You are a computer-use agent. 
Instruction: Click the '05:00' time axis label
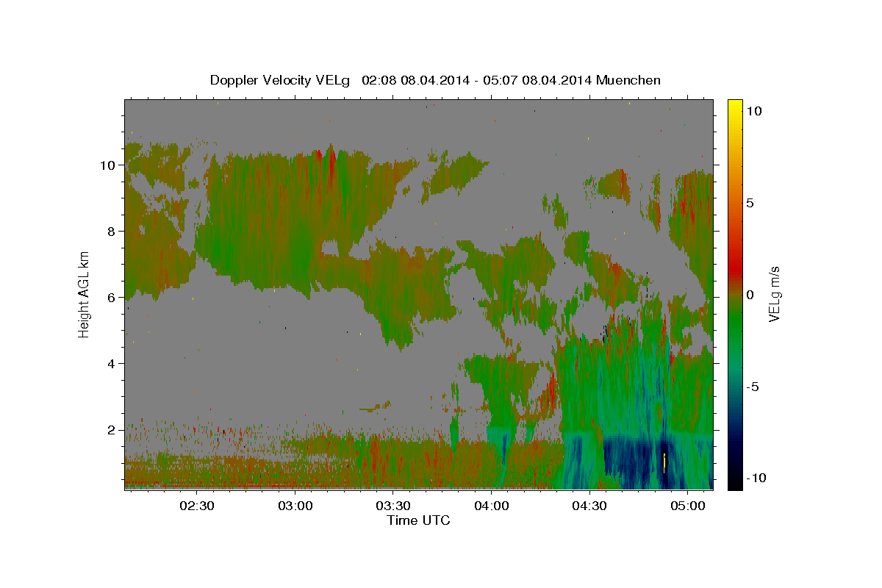click(687, 506)
